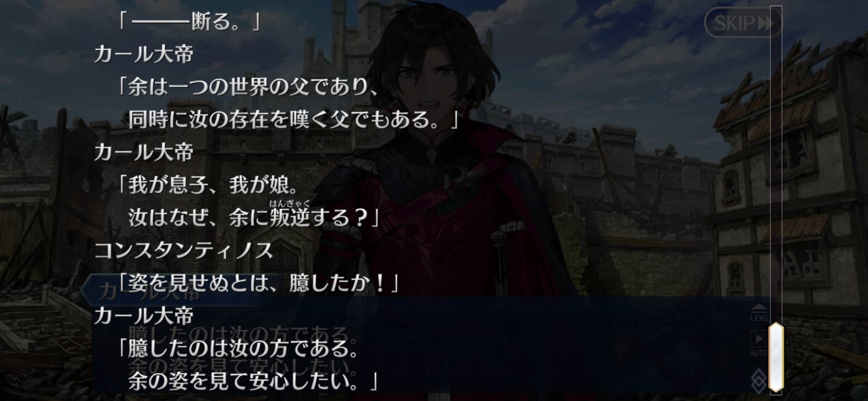Click カール大帝 name above 我が息子 line
Viewport: 868px width, 401px height.
pos(143,152)
